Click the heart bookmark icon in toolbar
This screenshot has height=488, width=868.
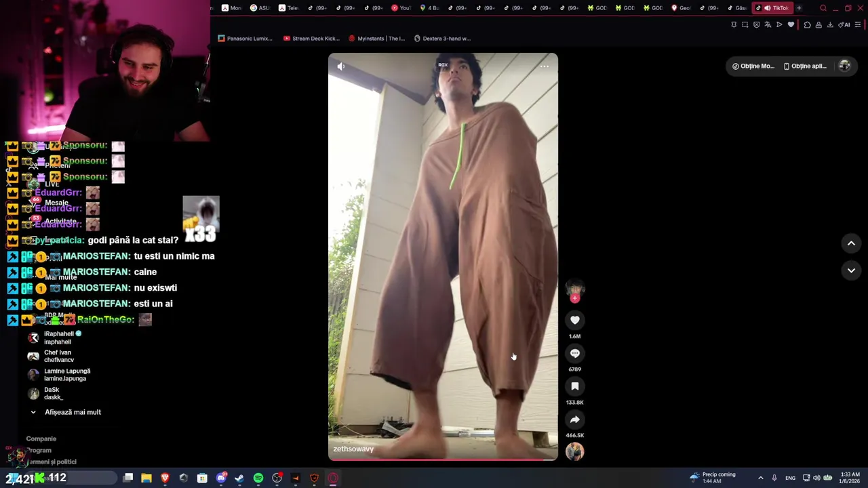pos(791,25)
